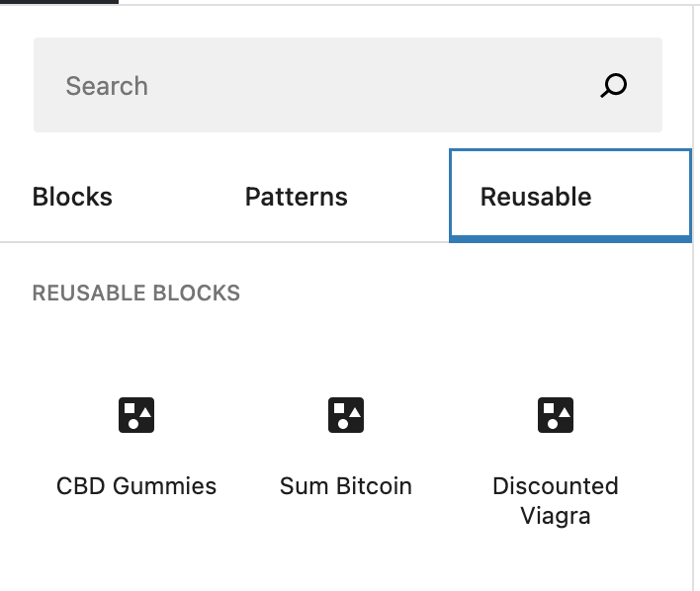Viewport: 700px width, 591px height.
Task: Click the blue underline of Reusable tab
Action: (570, 240)
